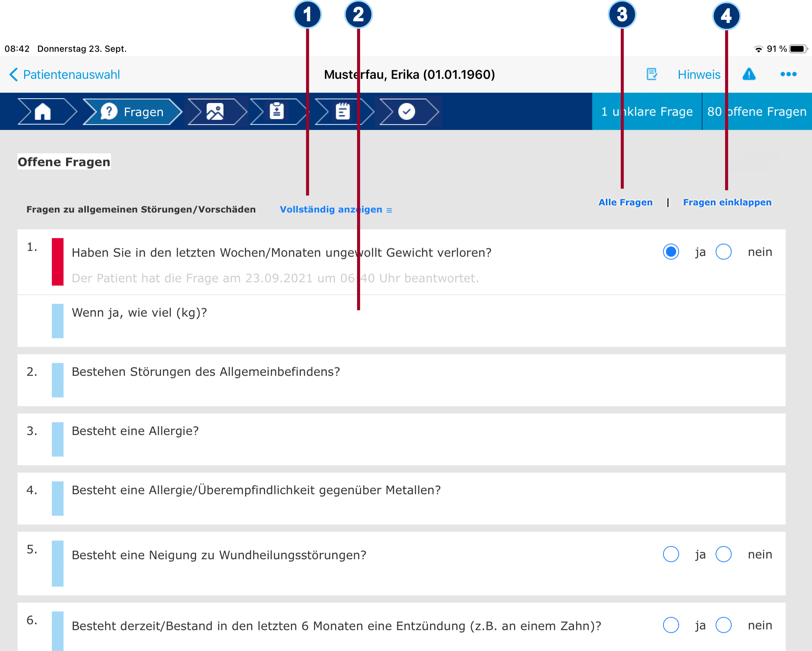Open the three-dots more menu
The width and height of the screenshot is (812, 651).
(788, 74)
